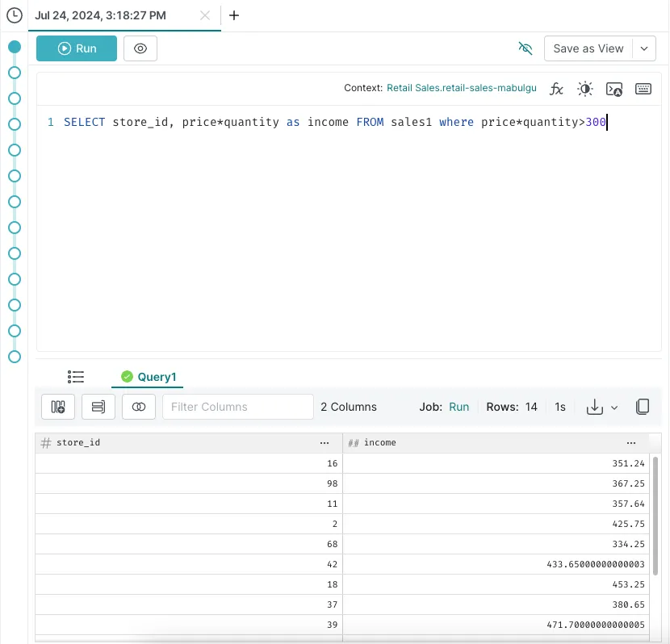Click the fx insert function icon
The width and height of the screenshot is (670, 644).
(x=556, y=89)
